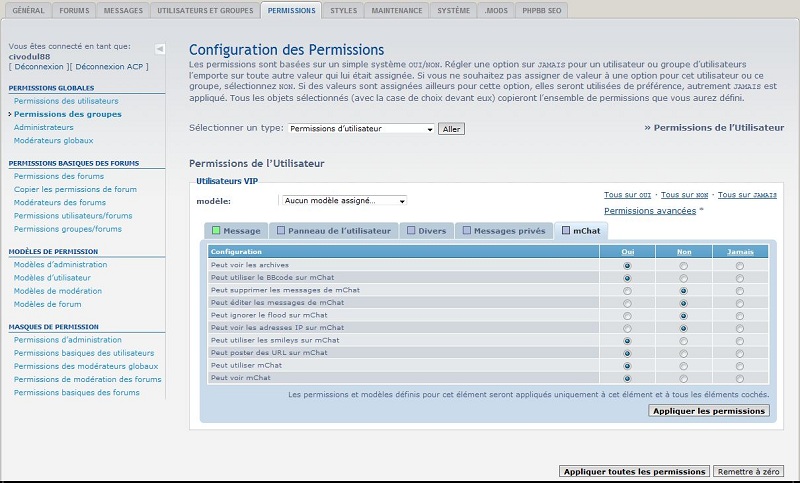Screen dimensions: 800x483
Task: Click the square icon on Panneau de l'utilisateur tab
Action: (281, 231)
